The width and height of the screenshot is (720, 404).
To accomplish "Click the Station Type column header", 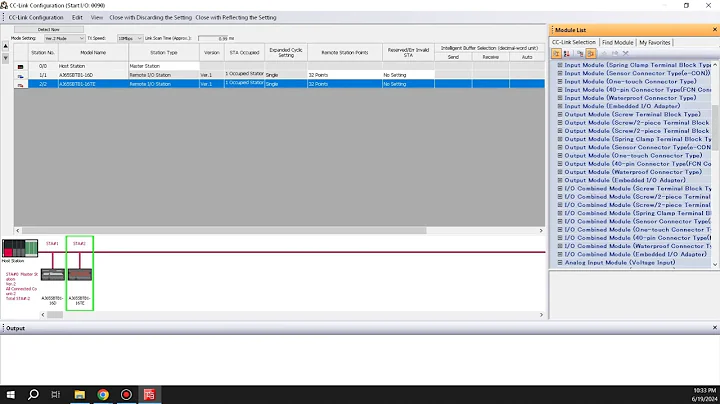I will (164, 53).
